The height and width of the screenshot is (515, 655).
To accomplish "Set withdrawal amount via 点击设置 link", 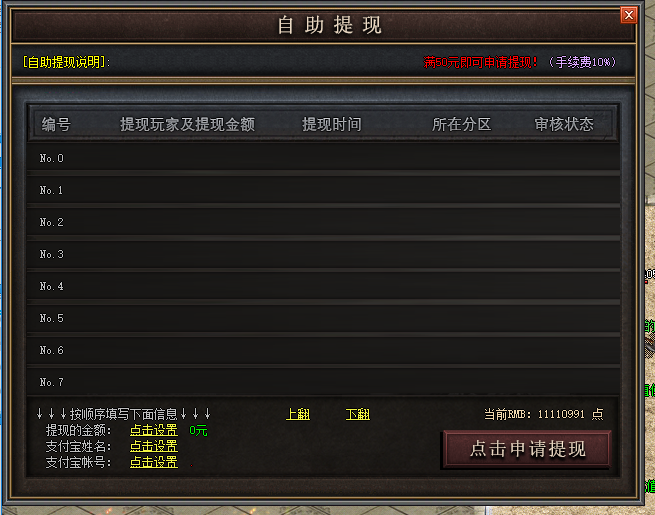I will point(154,430).
